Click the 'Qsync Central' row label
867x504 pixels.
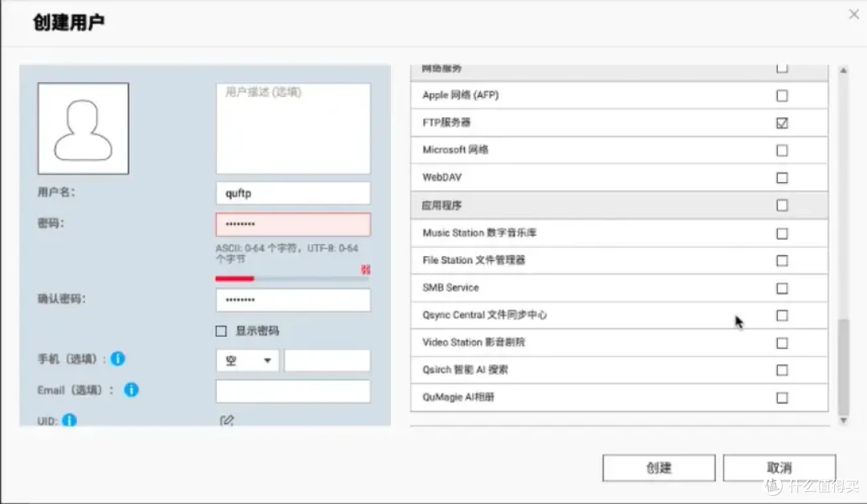tap(484, 315)
